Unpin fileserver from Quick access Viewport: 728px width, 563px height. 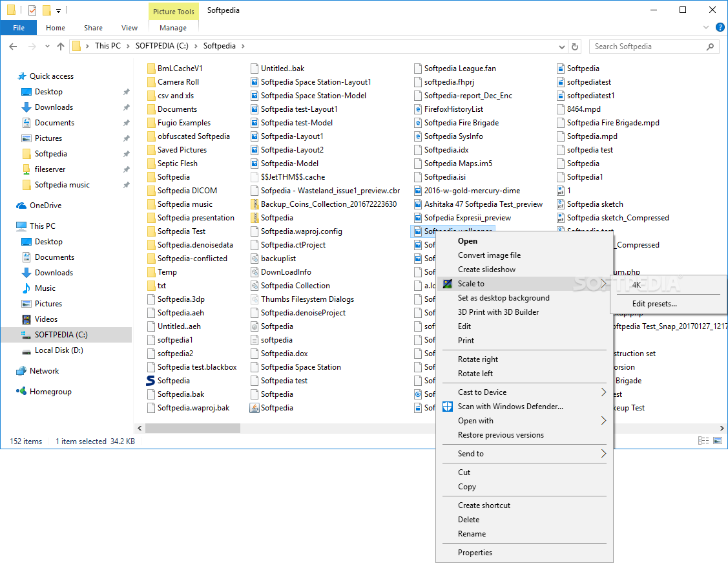coord(126,169)
